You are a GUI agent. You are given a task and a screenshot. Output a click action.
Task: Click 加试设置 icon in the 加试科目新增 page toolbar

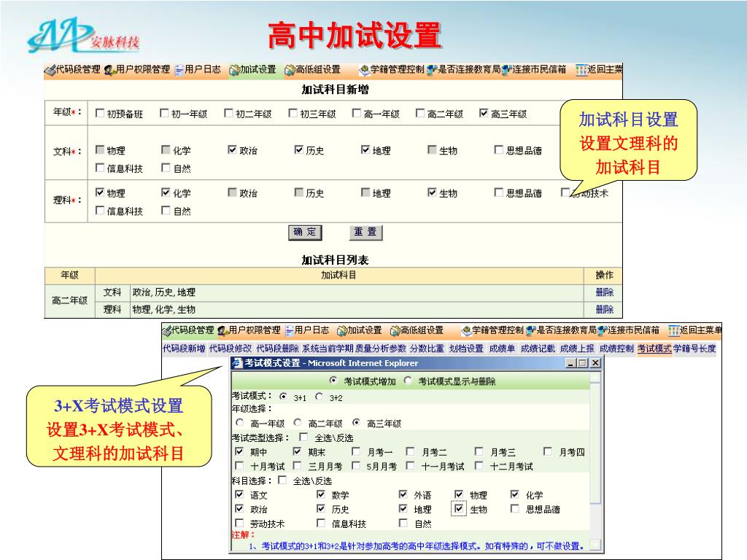pyautogui.click(x=234, y=70)
